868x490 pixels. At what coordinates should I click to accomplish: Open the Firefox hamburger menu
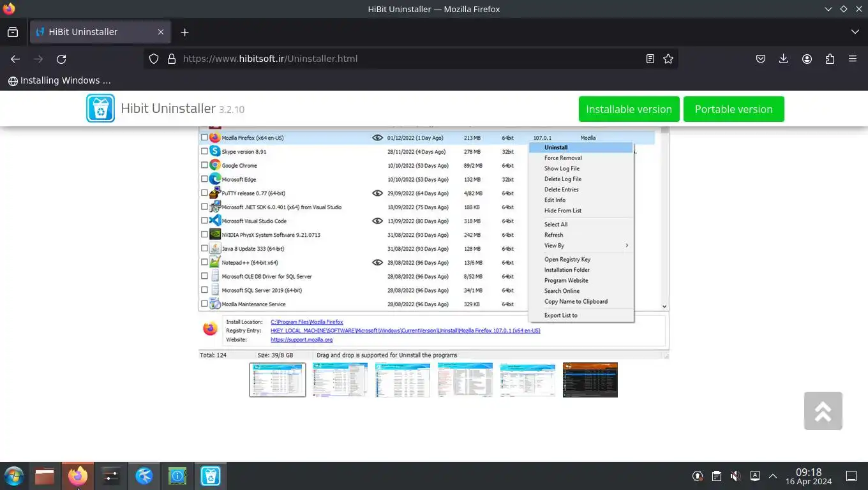853,59
